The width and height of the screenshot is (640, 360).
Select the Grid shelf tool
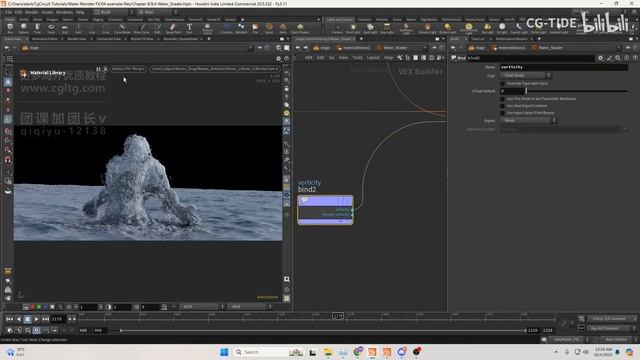pyautogui.click(x=64, y=28)
